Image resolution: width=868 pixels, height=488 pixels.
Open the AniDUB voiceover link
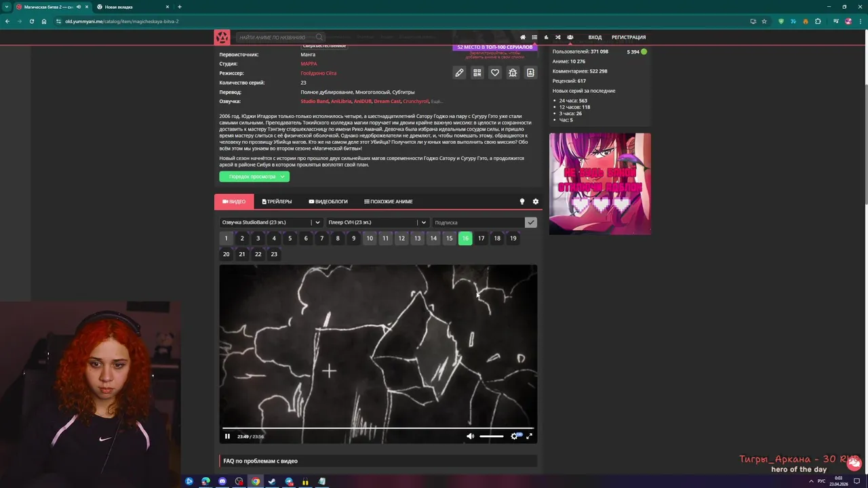pyautogui.click(x=363, y=102)
